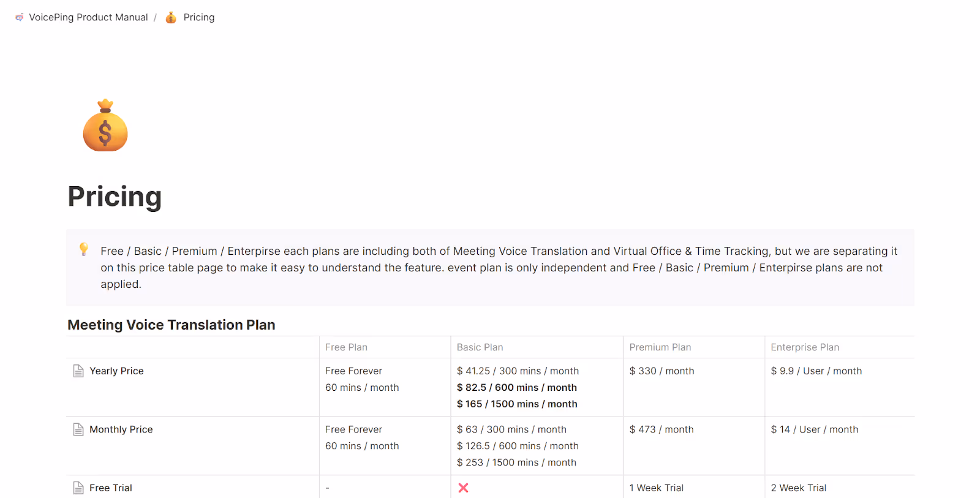Select the Basic Plan column header
The width and height of the screenshot is (980, 498).
480,347
